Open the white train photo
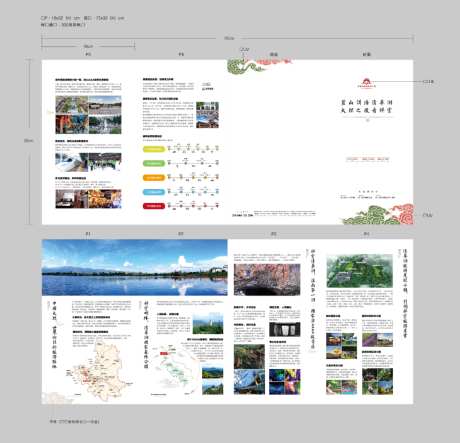460x443 pixels. 71,163
